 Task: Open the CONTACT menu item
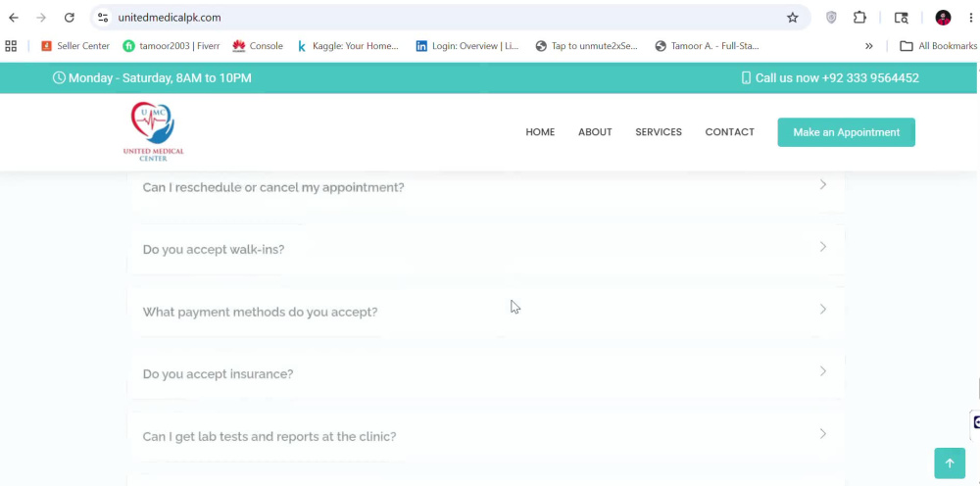[729, 132]
